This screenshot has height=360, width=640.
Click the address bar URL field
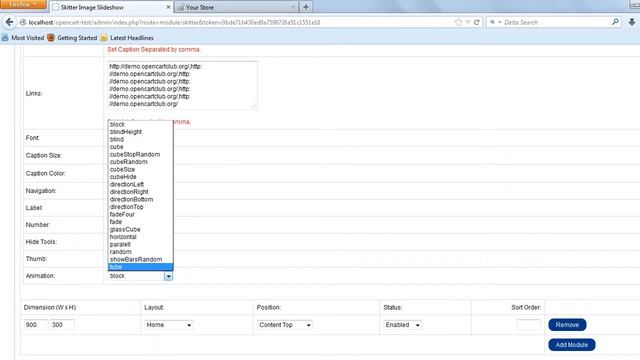click(241, 22)
